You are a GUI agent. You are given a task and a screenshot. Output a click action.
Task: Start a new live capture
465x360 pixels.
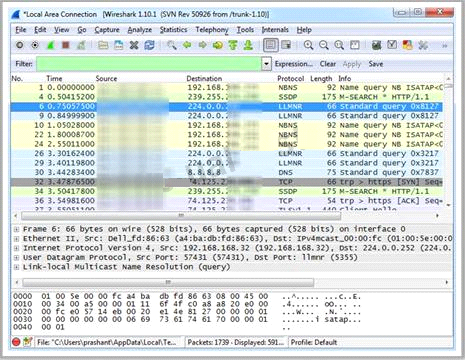(x=50, y=45)
